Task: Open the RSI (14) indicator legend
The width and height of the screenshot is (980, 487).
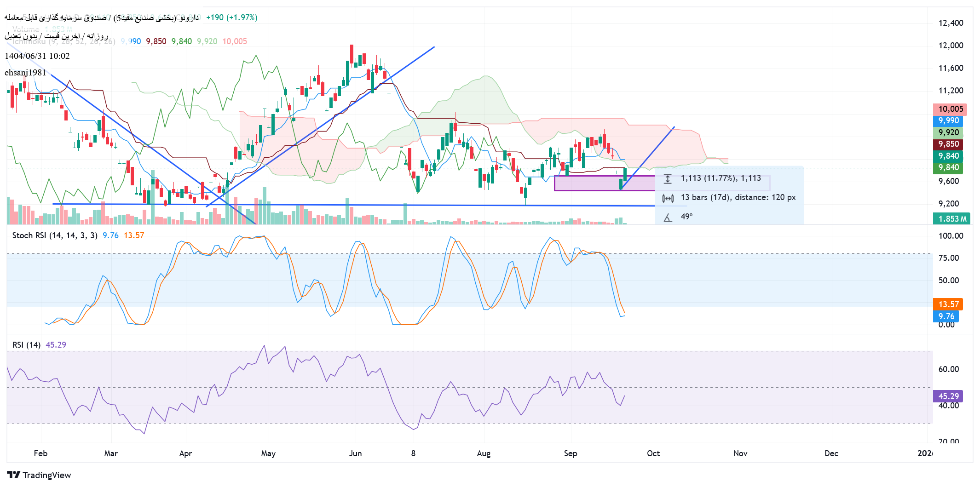Action: coord(26,345)
